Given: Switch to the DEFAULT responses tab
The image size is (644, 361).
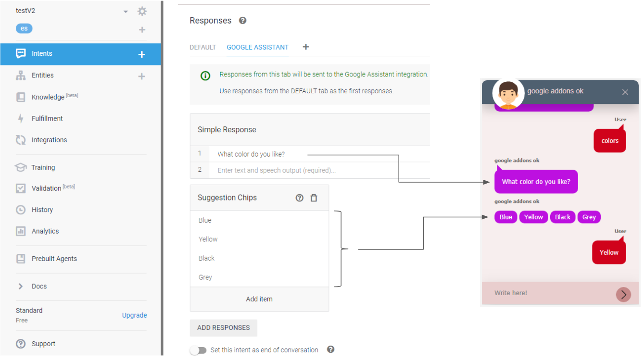Looking at the screenshot, I should 202,47.
